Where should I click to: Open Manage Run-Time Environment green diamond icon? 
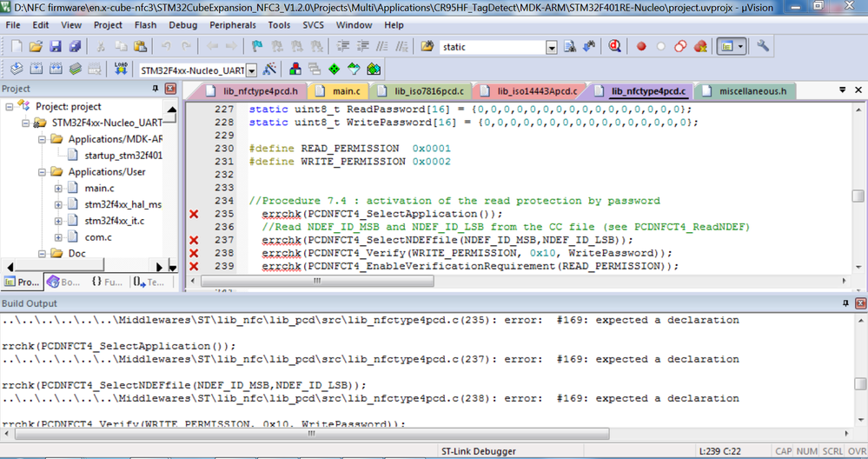click(x=335, y=70)
